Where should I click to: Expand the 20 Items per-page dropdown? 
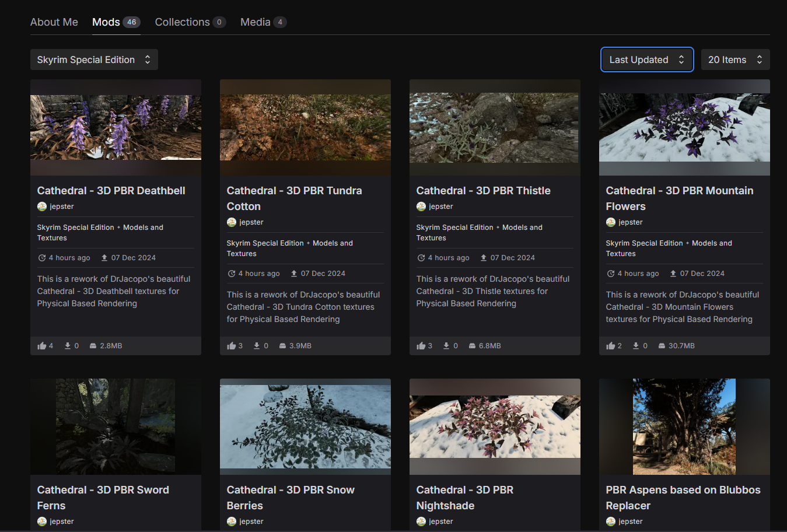(x=735, y=60)
